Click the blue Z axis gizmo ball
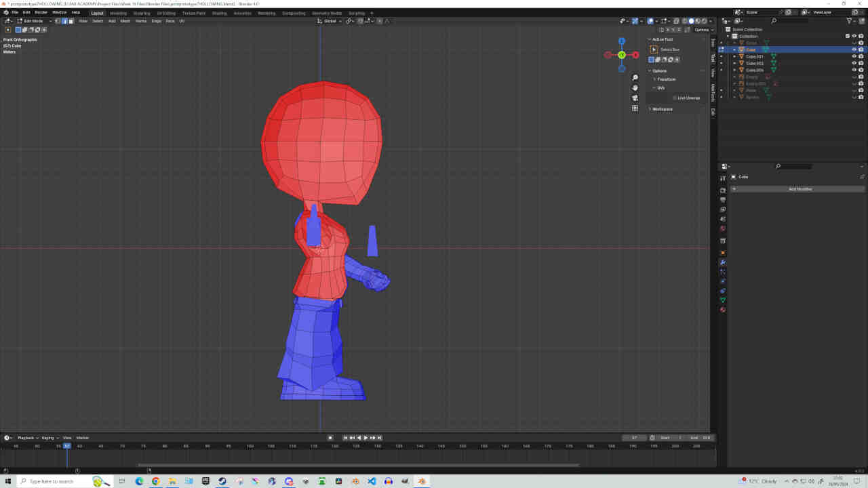Viewport: 868px width, 488px height. (621, 41)
